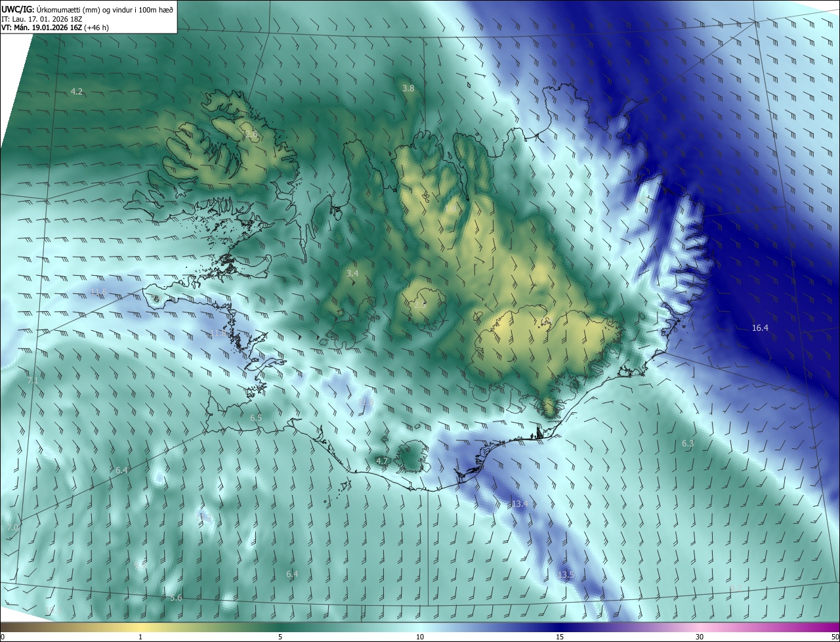
Task: Click the initial time line "IT: Lau. 17. 01. 2026 18Z"
Action: 41,18
